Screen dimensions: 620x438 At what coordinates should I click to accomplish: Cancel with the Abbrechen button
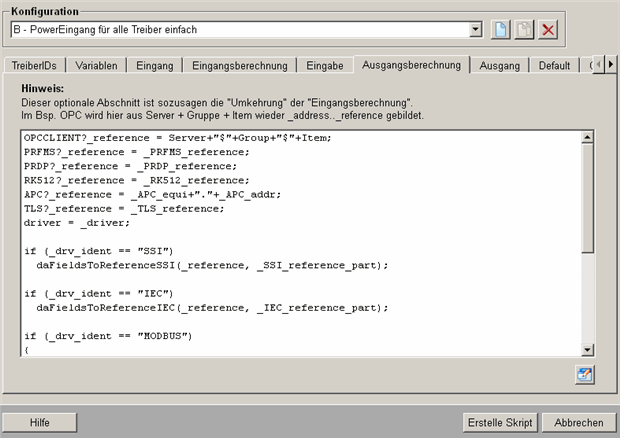coord(578,422)
